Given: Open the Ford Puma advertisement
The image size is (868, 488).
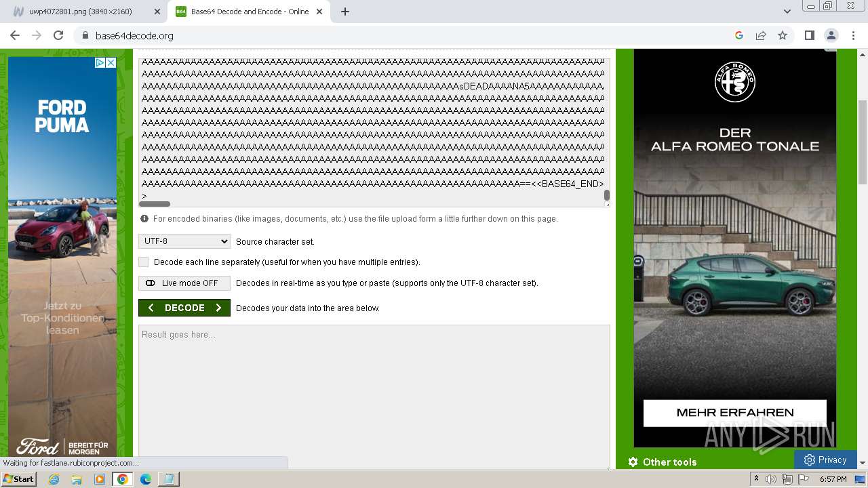Looking at the screenshot, I should pos(62,258).
